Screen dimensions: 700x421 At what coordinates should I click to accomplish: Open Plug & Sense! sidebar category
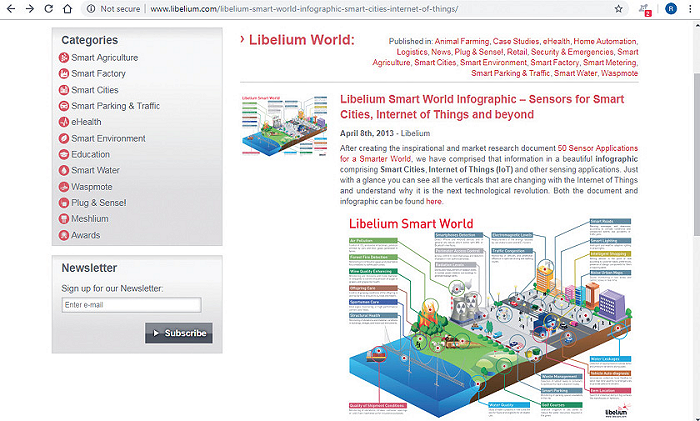(x=99, y=203)
